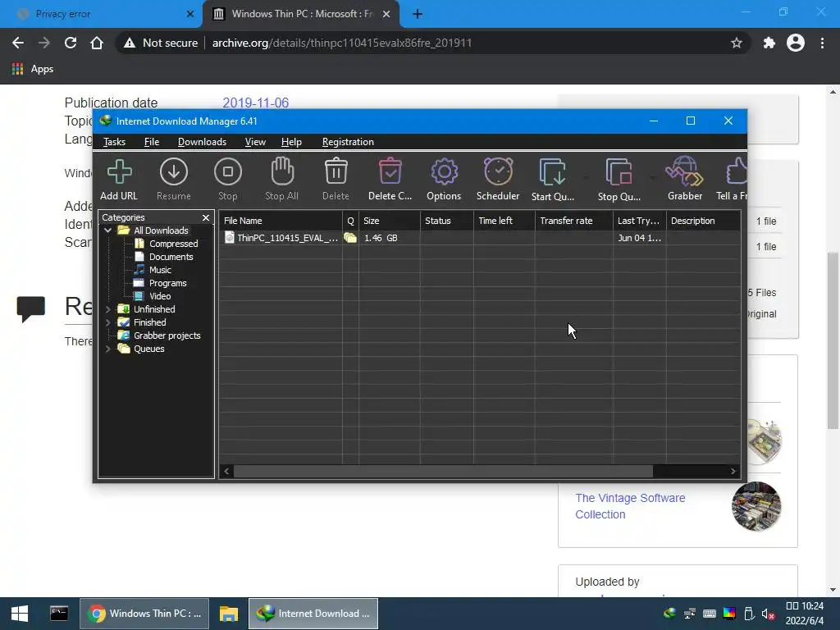Open the command prompt taskbar icon
This screenshot has width=840, height=630.
click(x=59, y=614)
